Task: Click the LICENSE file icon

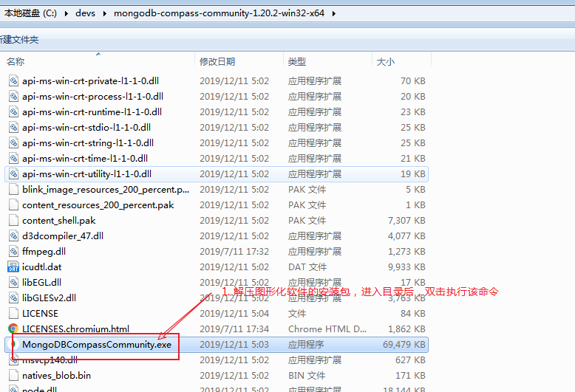Action: tap(13, 314)
